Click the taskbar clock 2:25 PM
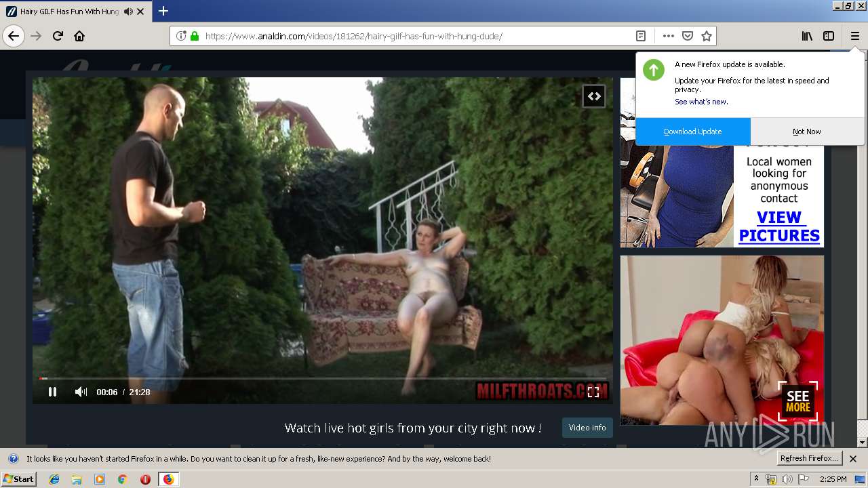The image size is (868, 488). click(833, 479)
